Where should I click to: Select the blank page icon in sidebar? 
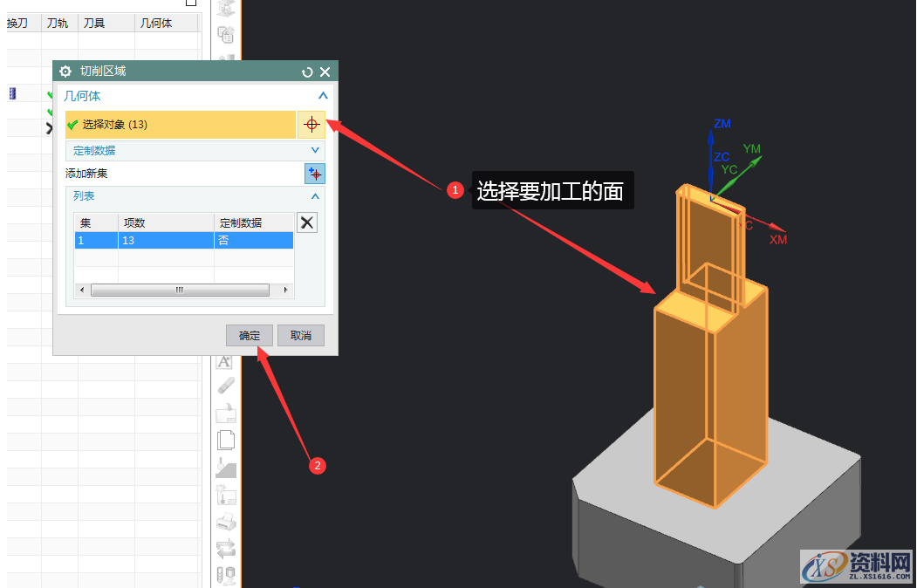pyautogui.click(x=224, y=441)
